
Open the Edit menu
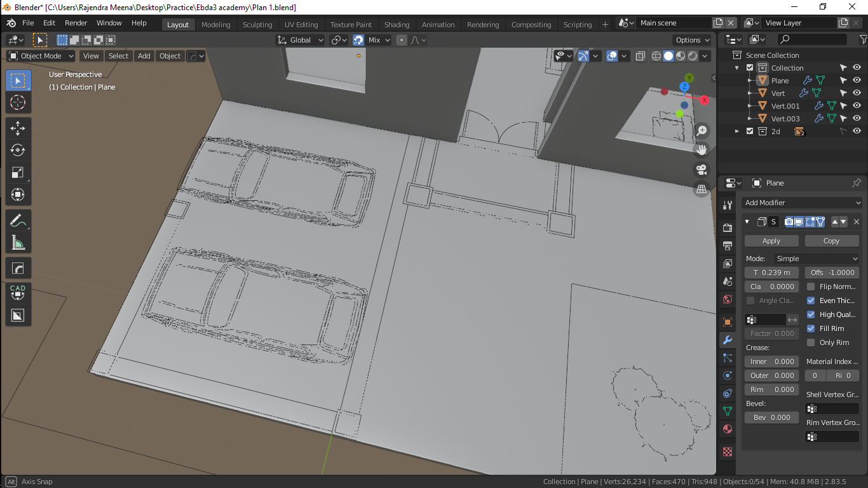click(49, 23)
